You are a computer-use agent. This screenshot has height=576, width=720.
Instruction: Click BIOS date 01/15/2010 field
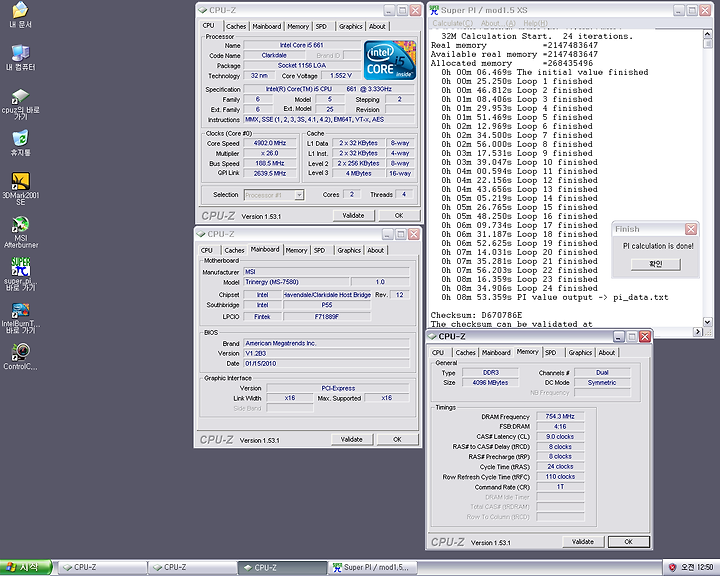[x=326, y=363]
